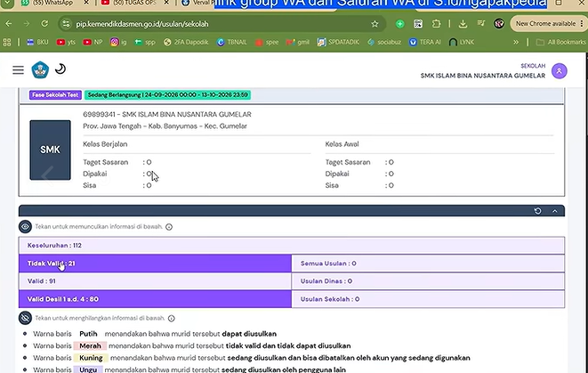Open the extensions puzzle icon
The height and width of the screenshot is (373, 588).
(436, 24)
